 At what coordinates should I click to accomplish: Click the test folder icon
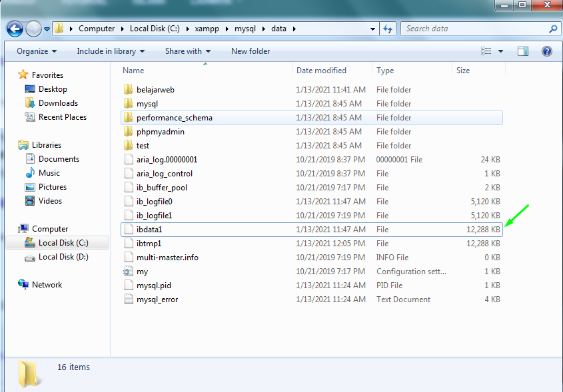(128, 145)
